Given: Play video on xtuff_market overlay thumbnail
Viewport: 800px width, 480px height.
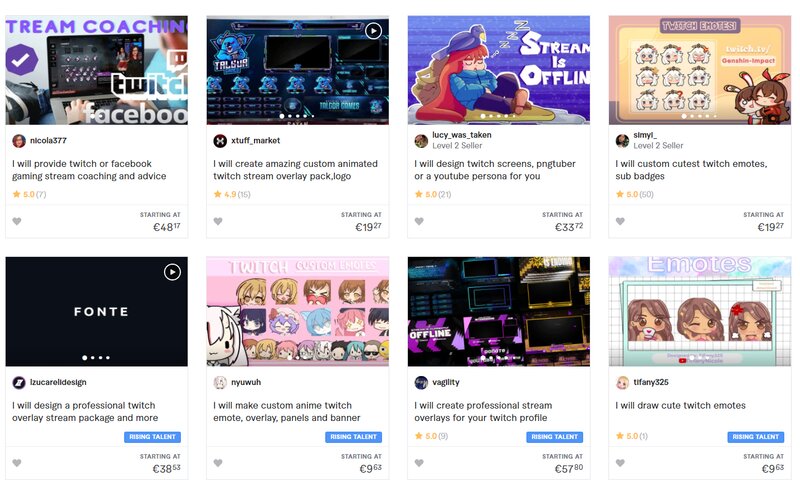Looking at the screenshot, I should [373, 31].
